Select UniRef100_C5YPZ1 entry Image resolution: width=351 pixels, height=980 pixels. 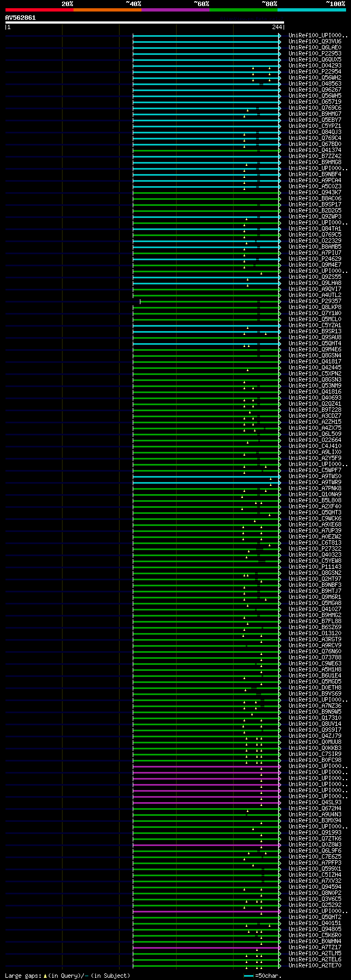(315, 126)
